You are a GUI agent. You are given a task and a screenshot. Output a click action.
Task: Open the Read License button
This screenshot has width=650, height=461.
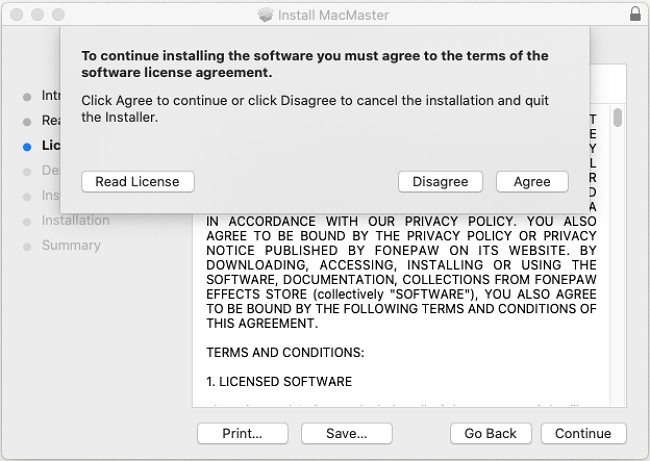point(138,182)
